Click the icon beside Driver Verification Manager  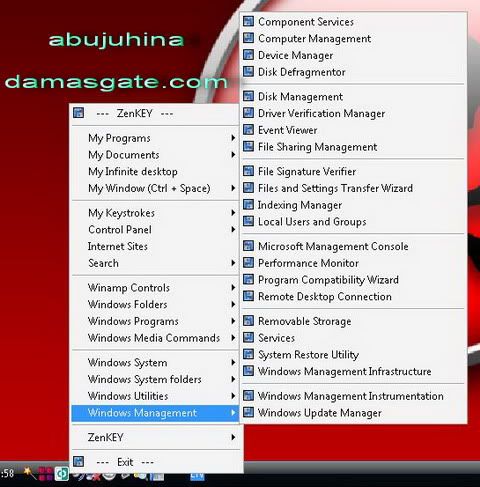point(248,113)
